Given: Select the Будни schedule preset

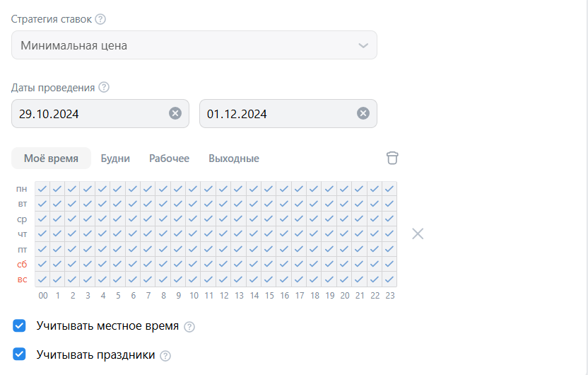Looking at the screenshot, I should point(115,158).
